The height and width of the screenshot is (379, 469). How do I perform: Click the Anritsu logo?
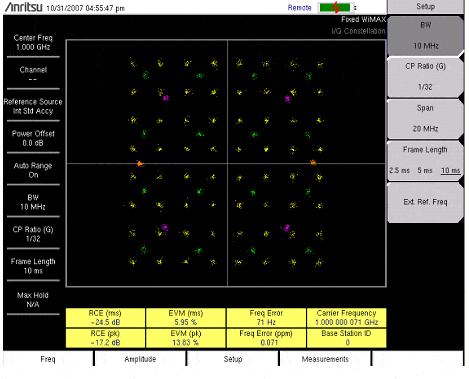(23, 7)
